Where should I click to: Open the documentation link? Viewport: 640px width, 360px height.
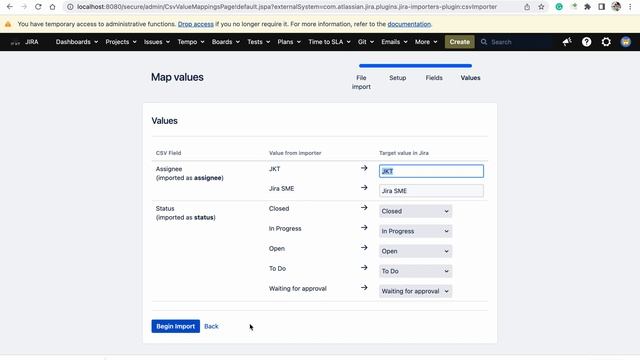click(409, 24)
